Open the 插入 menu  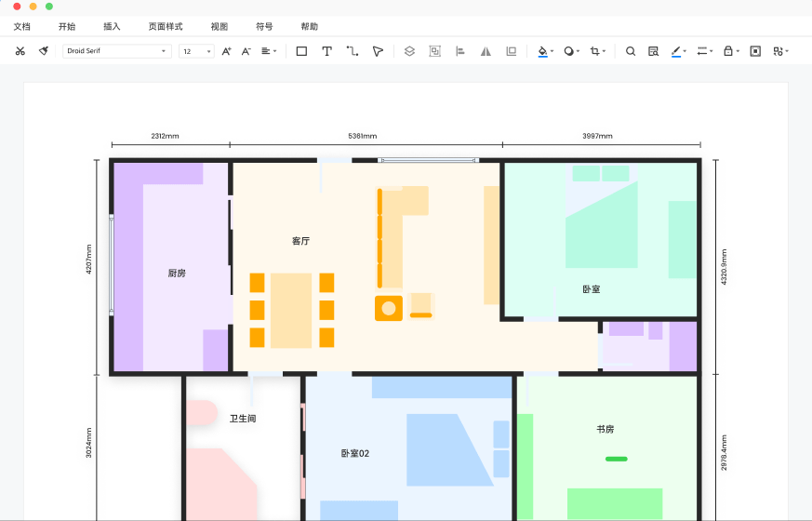tap(112, 26)
